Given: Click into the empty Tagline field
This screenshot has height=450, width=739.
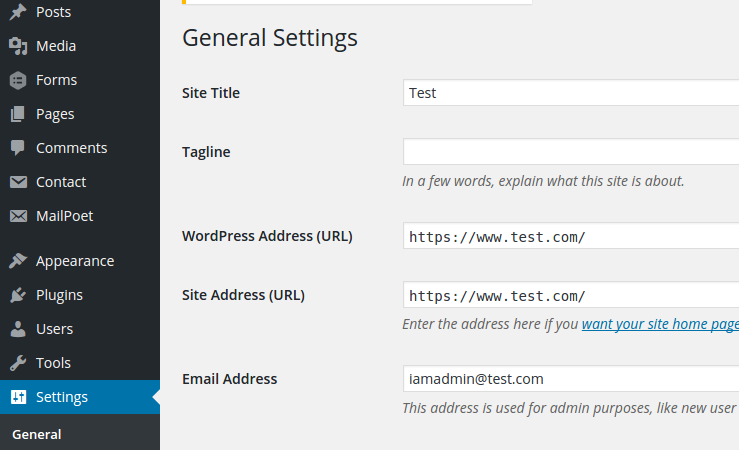Looking at the screenshot, I should pos(570,152).
